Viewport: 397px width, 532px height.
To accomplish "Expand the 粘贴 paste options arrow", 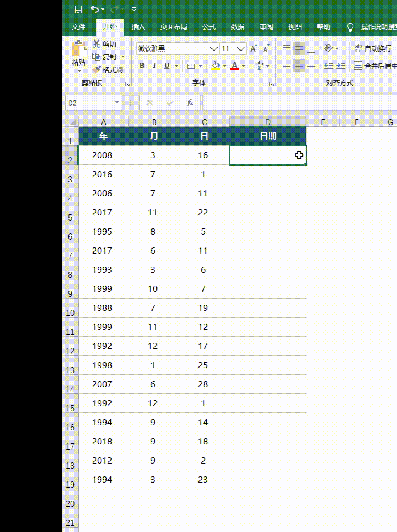I will [79, 71].
